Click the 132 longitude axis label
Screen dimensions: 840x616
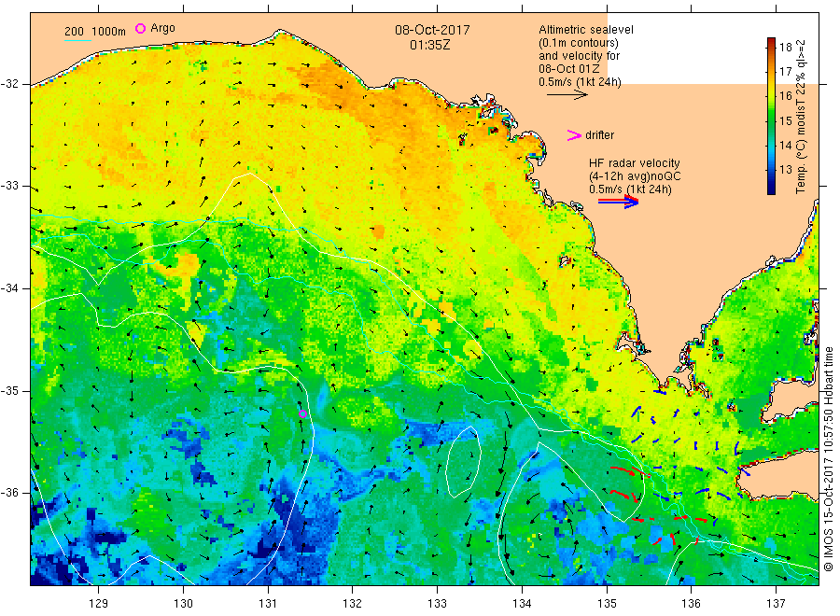[353, 604]
